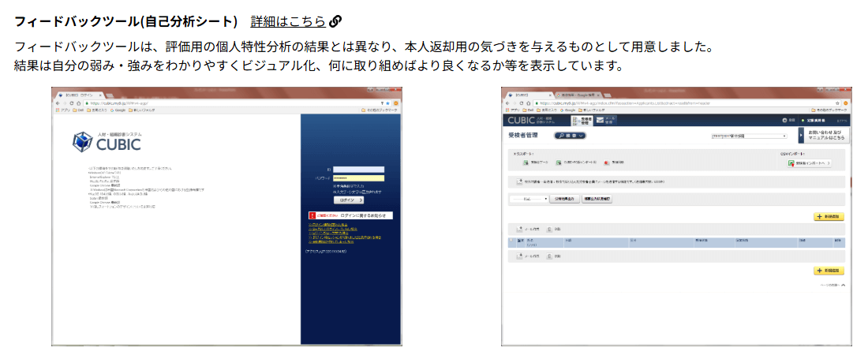The height and width of the screenshot is (355, 868).
Task: Open その他のブックマーク folder in the login window
Action: click(380, 110)
